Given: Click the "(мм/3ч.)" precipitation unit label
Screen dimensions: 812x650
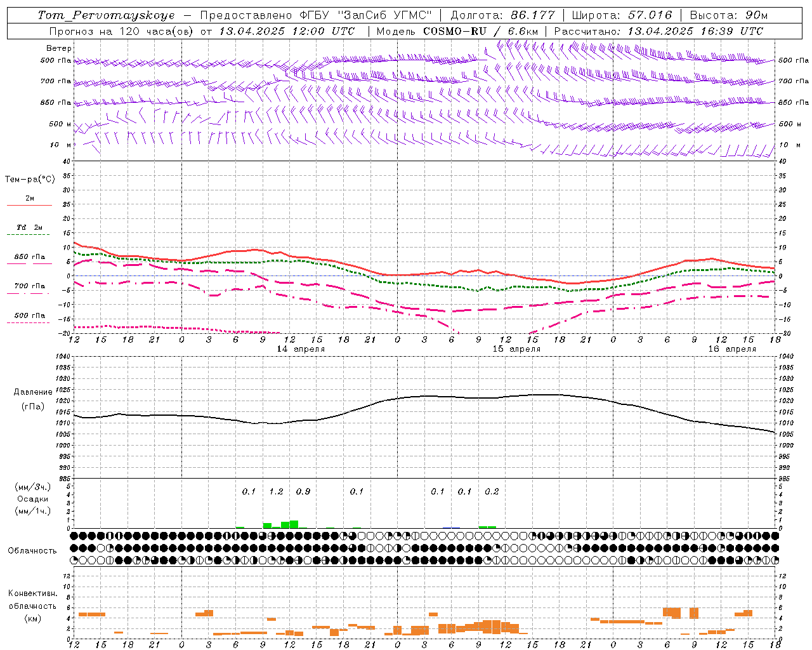Looking at the screenshot, I should pos(33,487).
